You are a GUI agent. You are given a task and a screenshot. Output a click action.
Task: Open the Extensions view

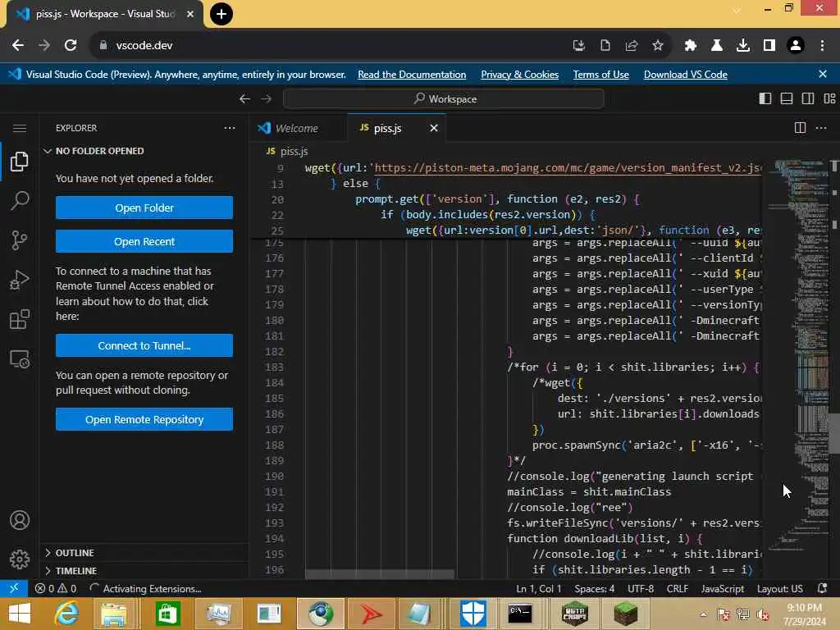(20, 319)
